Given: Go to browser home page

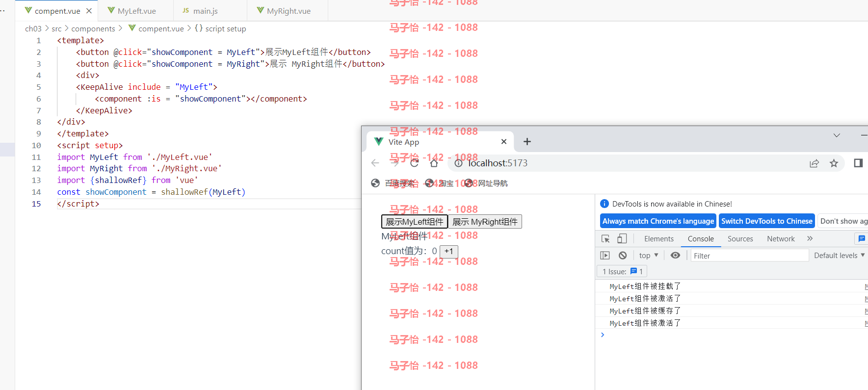Looking at the screenshot, I should coord(434,163).
